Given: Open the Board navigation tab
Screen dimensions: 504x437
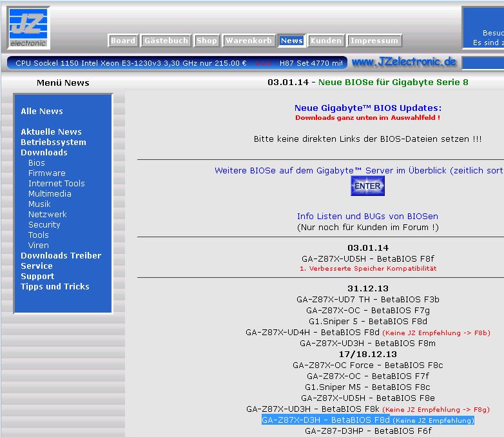Looking at the screenshot, I should [123, 41].
